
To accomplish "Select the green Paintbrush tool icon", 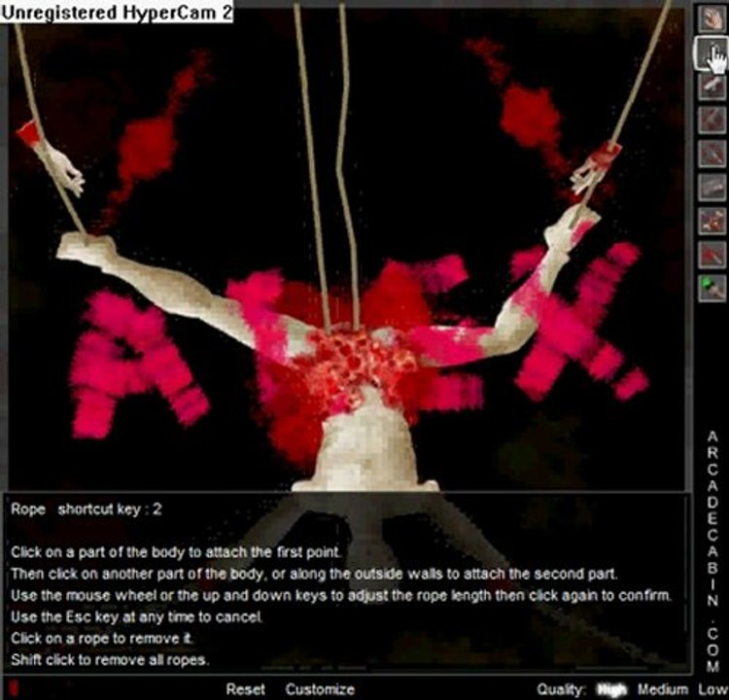I will (712, 288).
